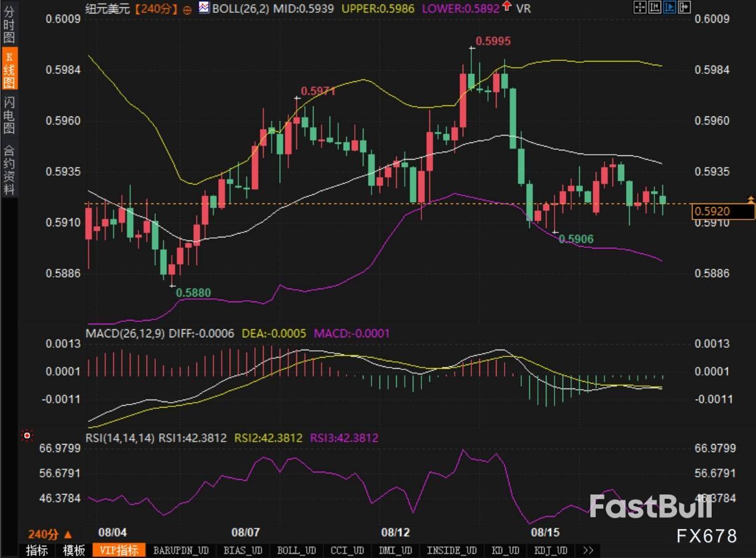Select the VIP指标 tab

pos(118,550)
